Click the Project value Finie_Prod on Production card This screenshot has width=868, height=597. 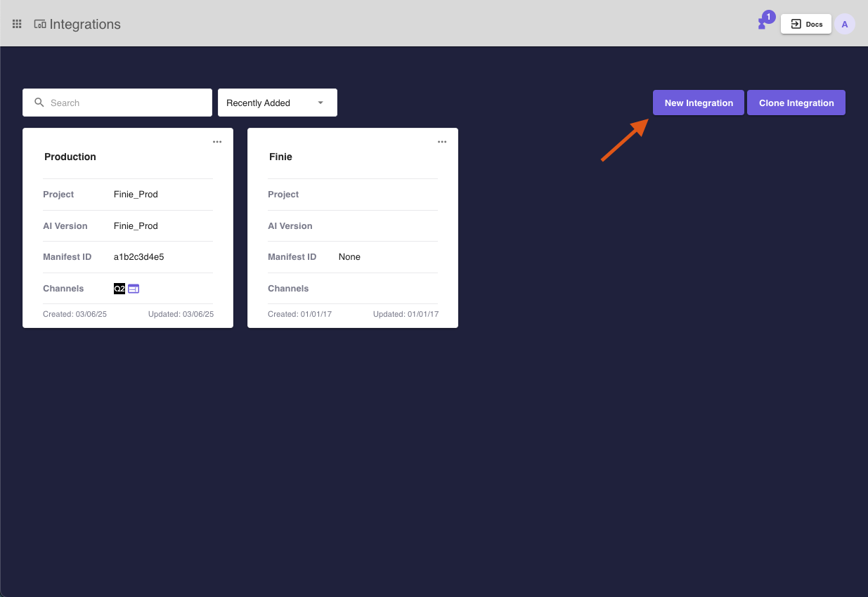[x=136, y=195]
